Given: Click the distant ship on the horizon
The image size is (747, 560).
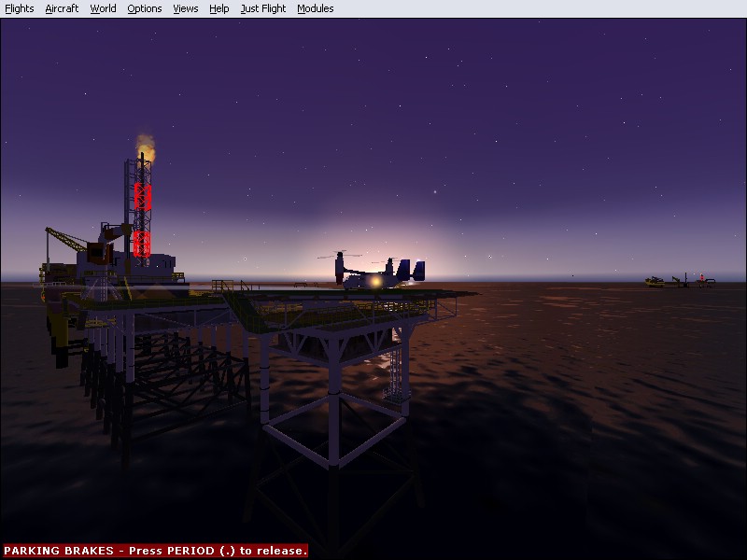Looking at the screenshot, I should pyautogui.click(x=678, y=280).
